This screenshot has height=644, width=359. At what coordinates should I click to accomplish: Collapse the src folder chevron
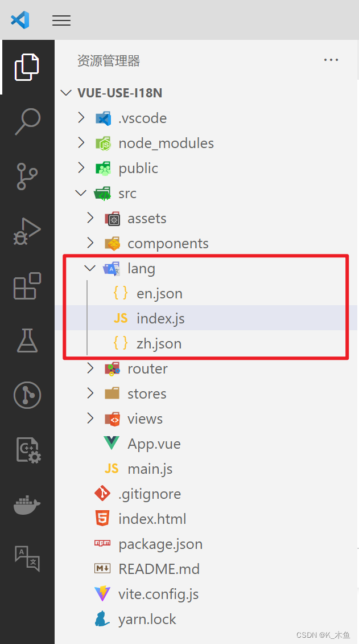(81, 193)
